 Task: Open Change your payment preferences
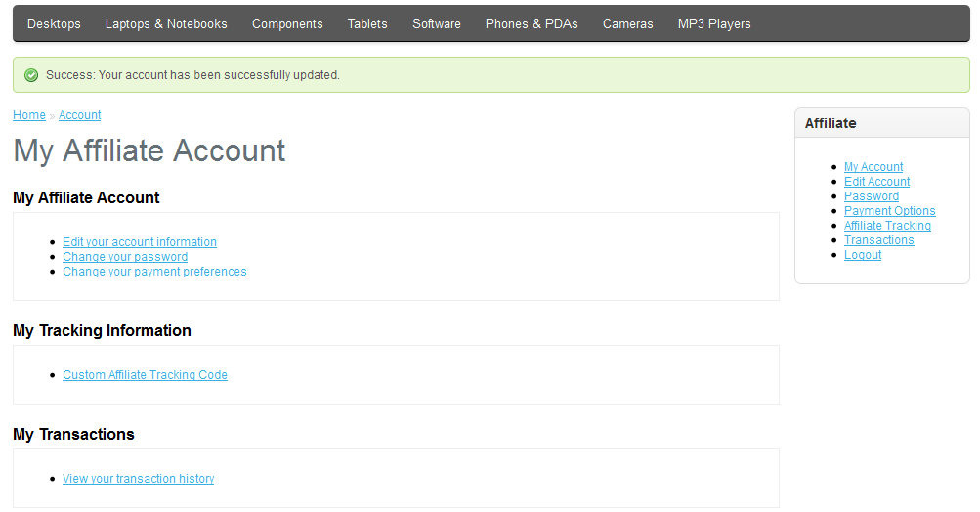154,272
